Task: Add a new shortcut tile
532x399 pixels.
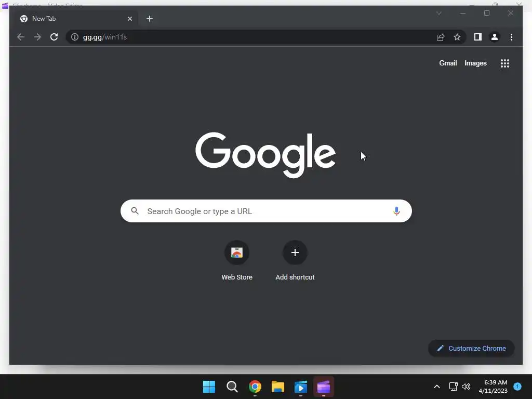Action: [x=295, y=261]
